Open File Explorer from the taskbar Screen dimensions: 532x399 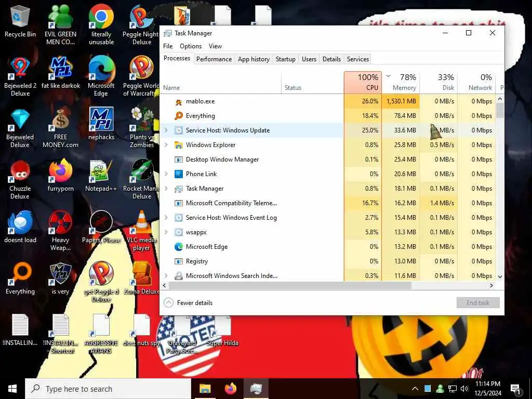pyautogui.click(x=205, y=389)
